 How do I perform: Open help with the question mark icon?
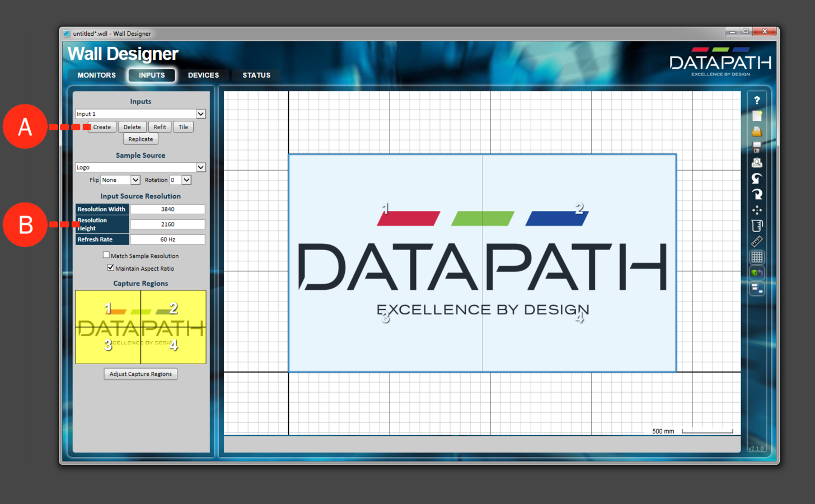[757, 101]
